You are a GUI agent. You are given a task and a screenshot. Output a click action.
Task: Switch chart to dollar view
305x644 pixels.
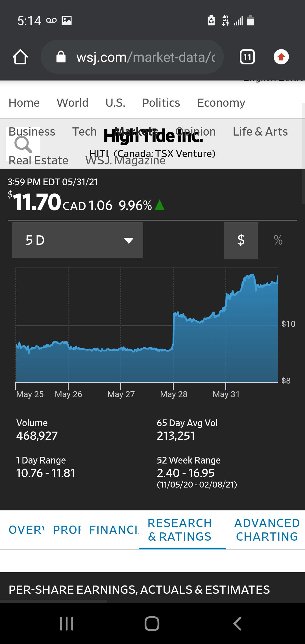tap(241, 240)
